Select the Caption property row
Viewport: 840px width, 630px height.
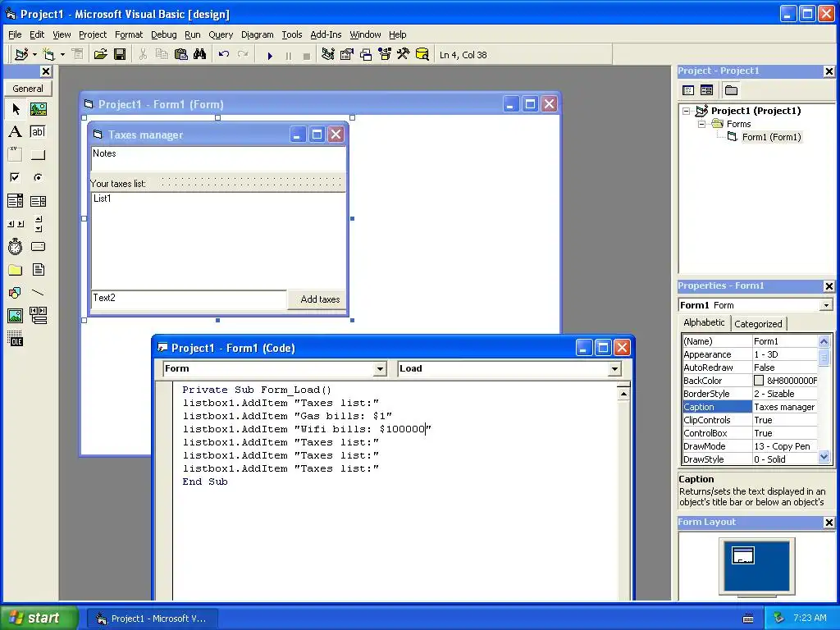click(x=750, y=407)
